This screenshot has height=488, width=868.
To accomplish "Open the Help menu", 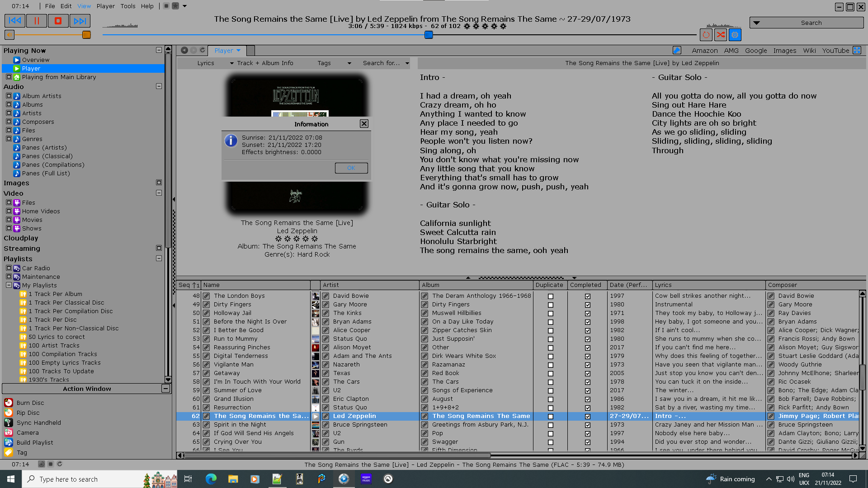I will [147, 6].
